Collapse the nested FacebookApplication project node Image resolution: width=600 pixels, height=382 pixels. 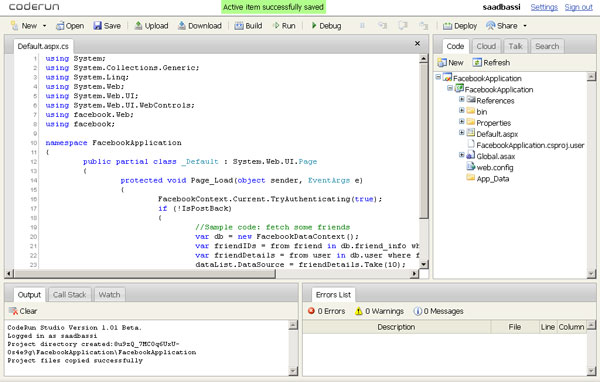point(450,88)
